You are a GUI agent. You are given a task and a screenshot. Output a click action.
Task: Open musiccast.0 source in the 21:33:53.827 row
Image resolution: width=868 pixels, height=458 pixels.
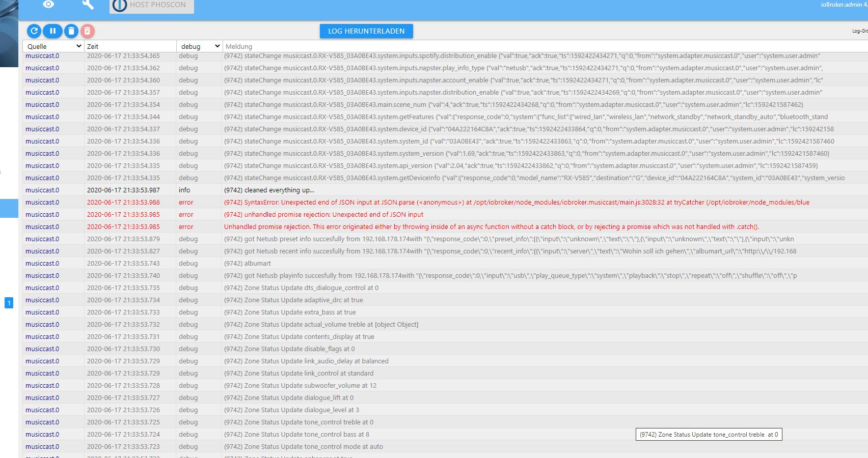click(42, 251)
